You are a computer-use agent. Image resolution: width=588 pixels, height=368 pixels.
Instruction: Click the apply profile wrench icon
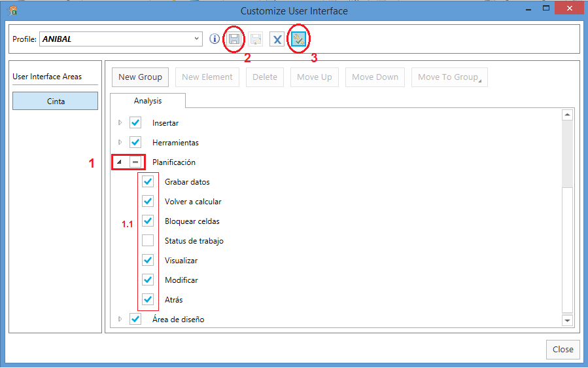coord(298,39)
